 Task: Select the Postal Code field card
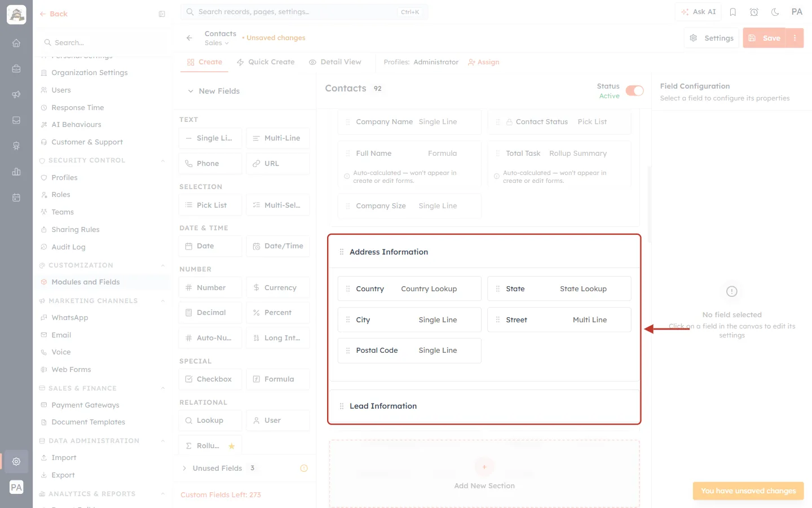point(409,351)
